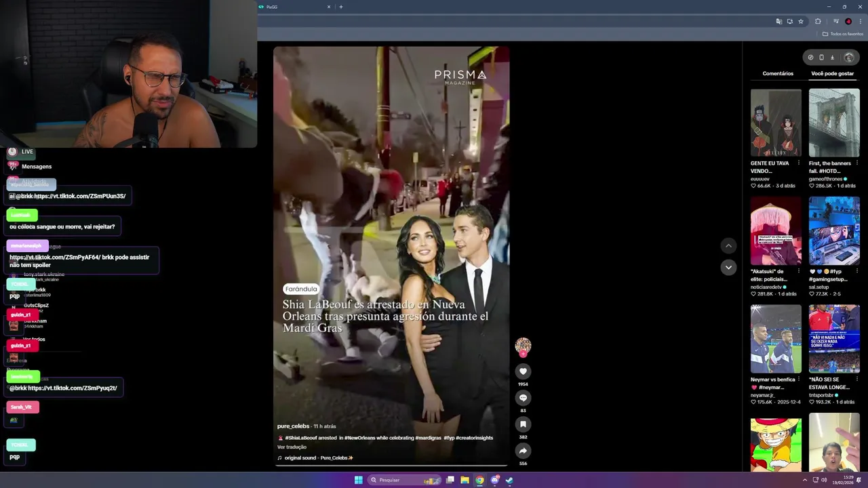The height and width of the screenshot is (488, 868).
Task: Open the comments bubble icon under 83
Action: [523, 397]
